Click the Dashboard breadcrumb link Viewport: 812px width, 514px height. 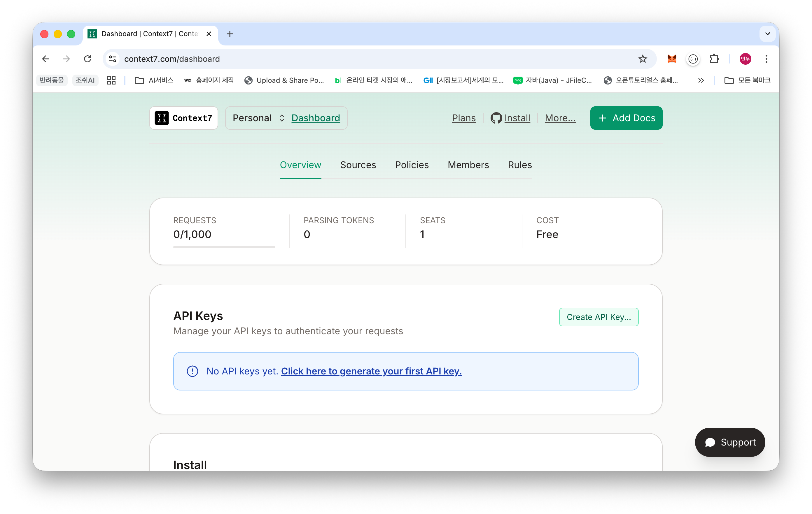tap(316, 118)
